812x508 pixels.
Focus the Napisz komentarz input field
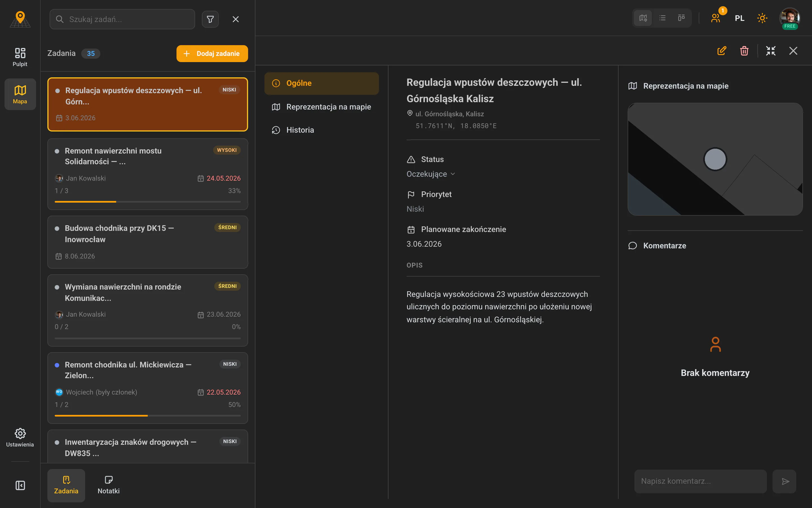click(x=700, y=481)
